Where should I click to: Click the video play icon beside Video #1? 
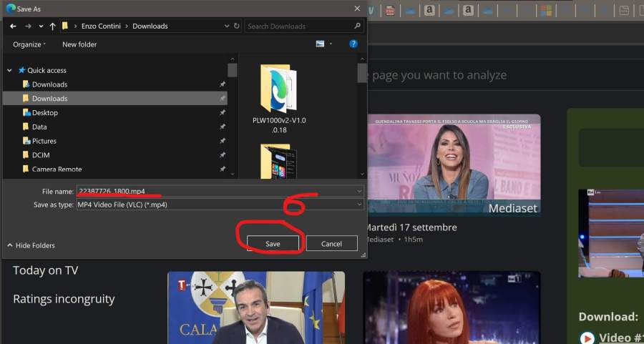point(587,338)
